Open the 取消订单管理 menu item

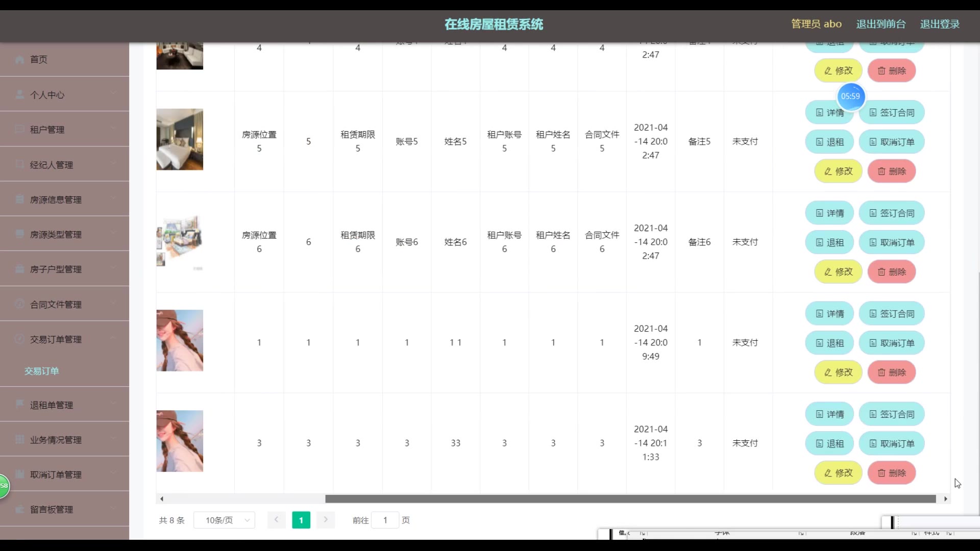(56, 474)
